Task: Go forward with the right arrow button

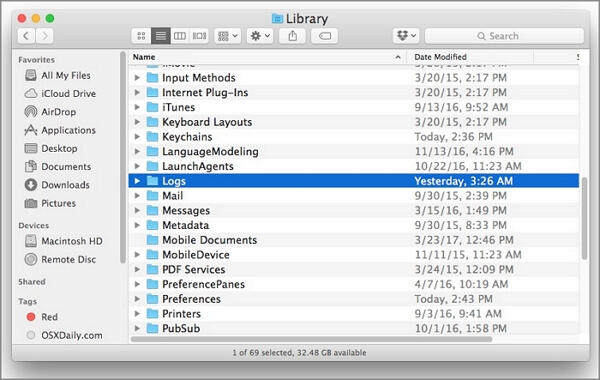Action: click(x=45, y=36)
